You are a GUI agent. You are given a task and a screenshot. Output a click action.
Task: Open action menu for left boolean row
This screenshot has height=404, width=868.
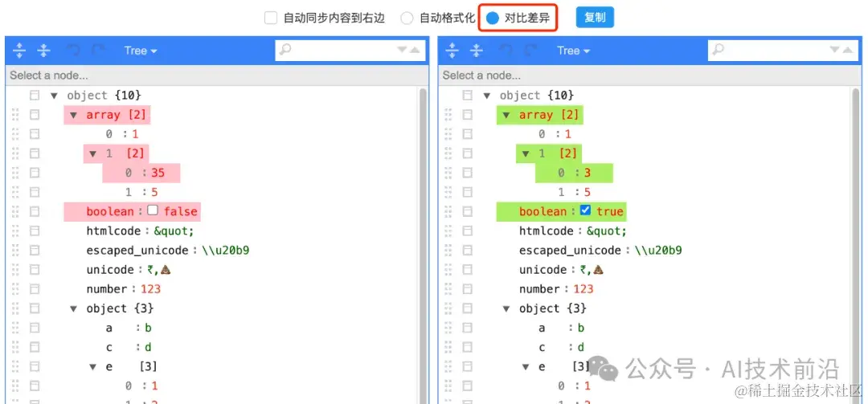pyautogui.click(x=35, y=211)
